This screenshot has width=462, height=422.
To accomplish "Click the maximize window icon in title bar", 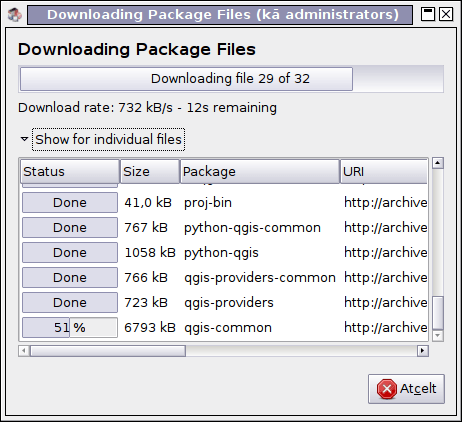I will click(x=428, y=14).
